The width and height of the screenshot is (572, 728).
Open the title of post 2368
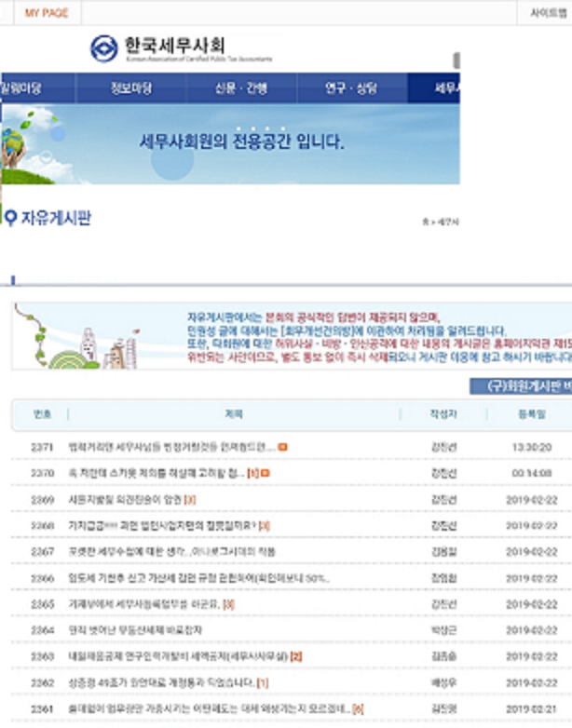[162, 526]
